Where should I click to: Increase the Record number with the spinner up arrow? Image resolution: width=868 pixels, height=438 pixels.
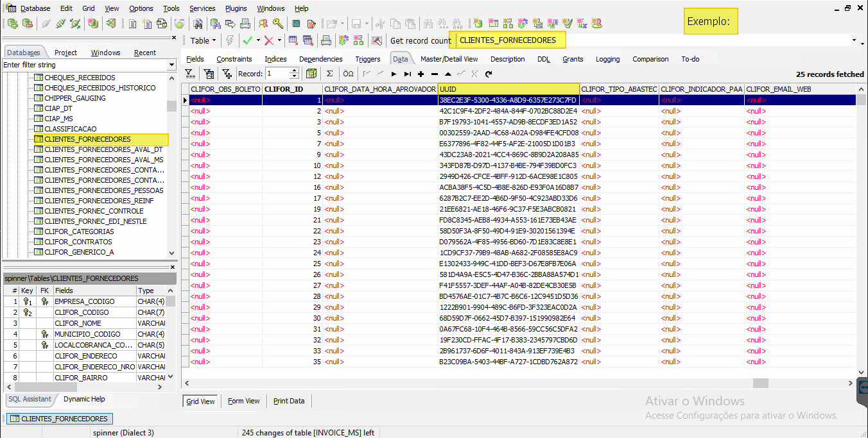click(295, 71)
